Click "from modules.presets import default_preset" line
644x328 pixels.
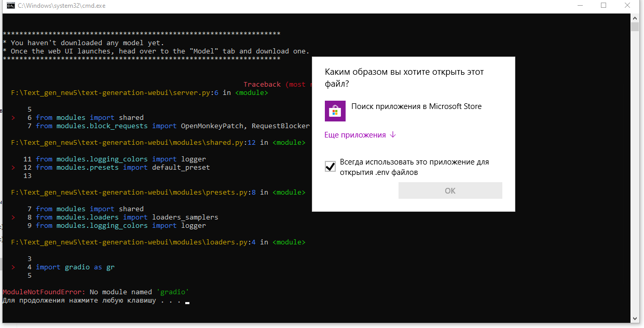pos(122,168)
